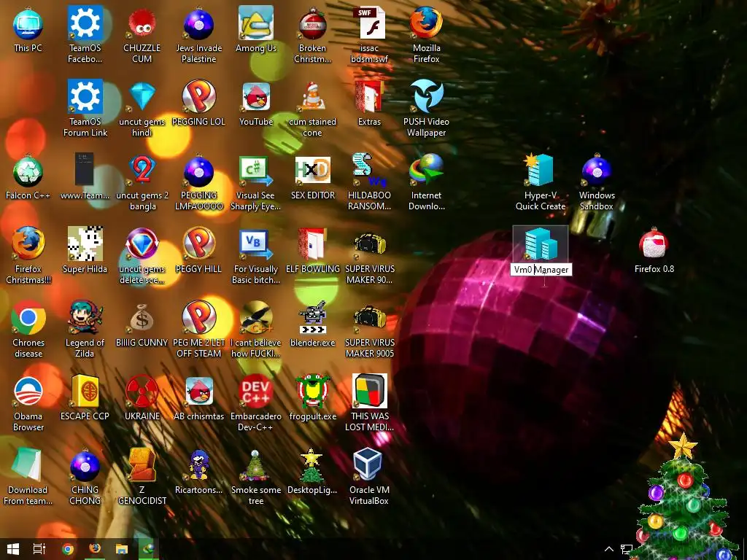Image resolution: width=747 pixels, height=560 pixels.
Task: Select the Ricartoons... icon
Action: click(x=198, y=464)
